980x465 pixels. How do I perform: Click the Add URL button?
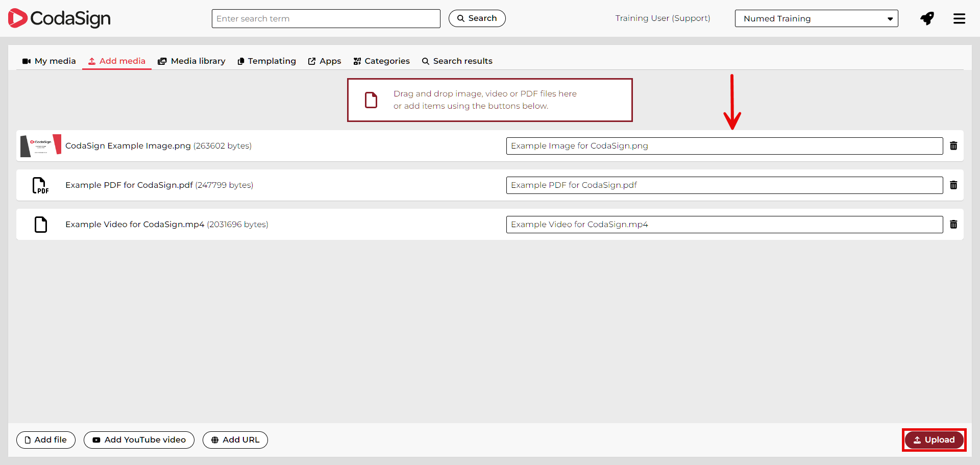pyautogui.click(x=235, y=440)
